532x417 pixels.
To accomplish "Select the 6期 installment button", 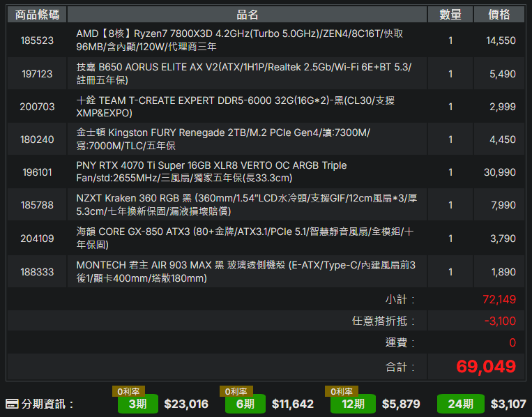I will pos(245,404).
